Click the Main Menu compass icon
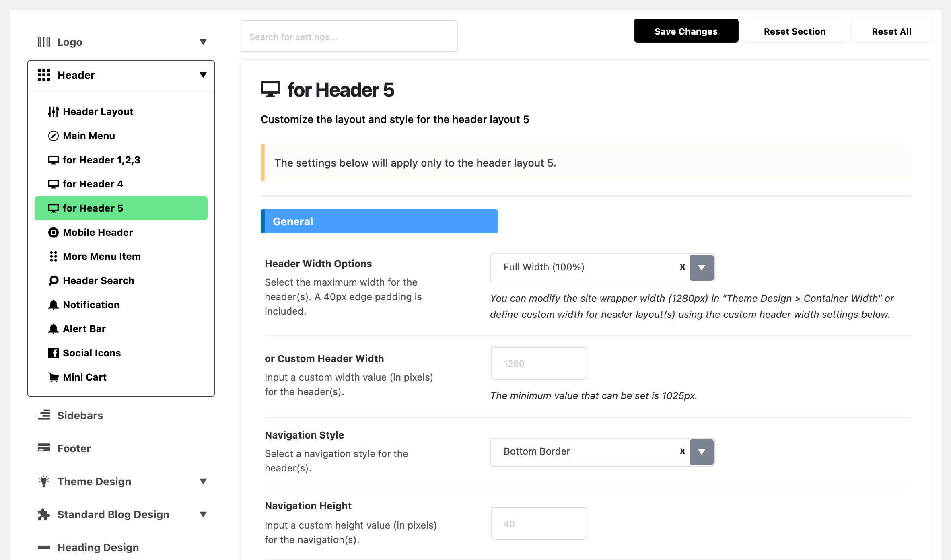951x560 pixels. point(54,136)
